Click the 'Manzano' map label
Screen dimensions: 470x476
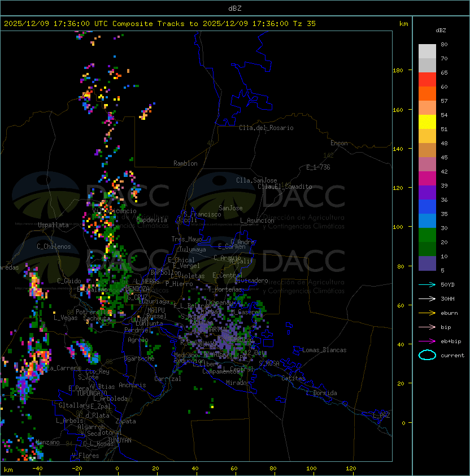point(47,442)
